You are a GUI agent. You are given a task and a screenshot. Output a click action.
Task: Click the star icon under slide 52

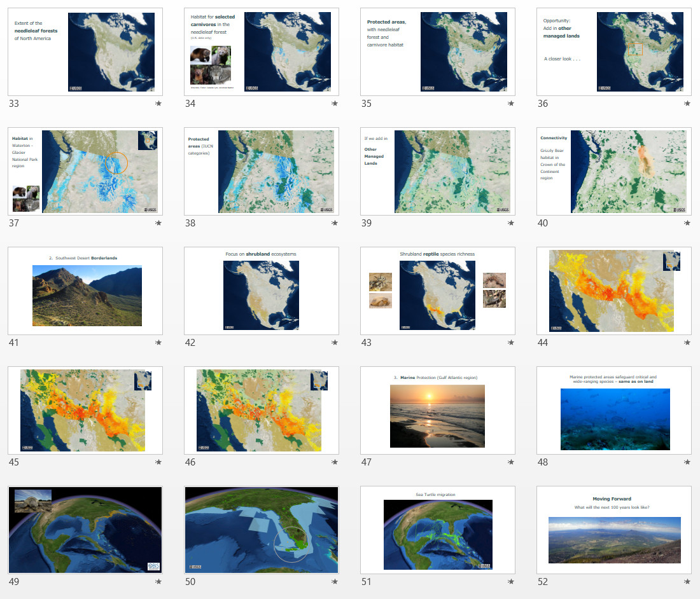687,582
